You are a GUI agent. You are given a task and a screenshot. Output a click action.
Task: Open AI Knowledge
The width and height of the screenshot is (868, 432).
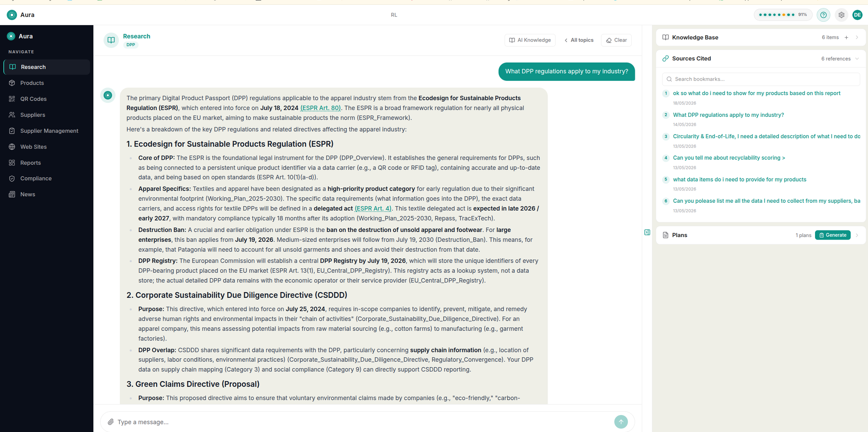[530, 40]
